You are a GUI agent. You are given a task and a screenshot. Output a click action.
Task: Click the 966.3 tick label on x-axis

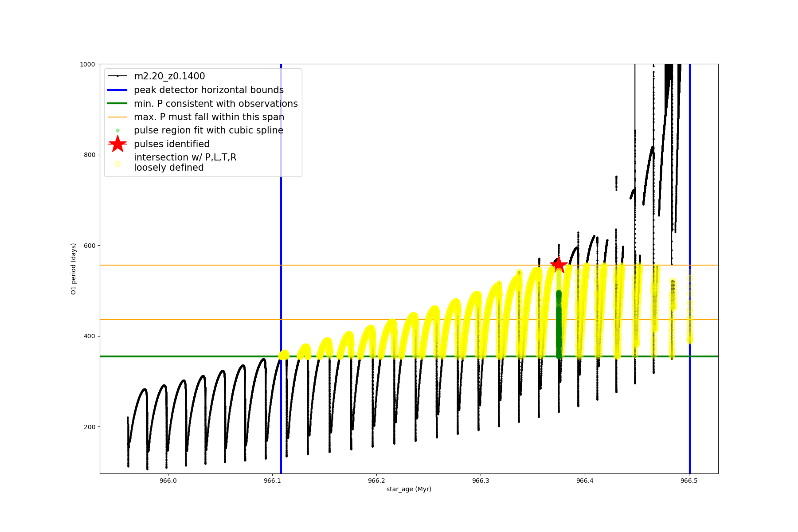click(481, 481)
